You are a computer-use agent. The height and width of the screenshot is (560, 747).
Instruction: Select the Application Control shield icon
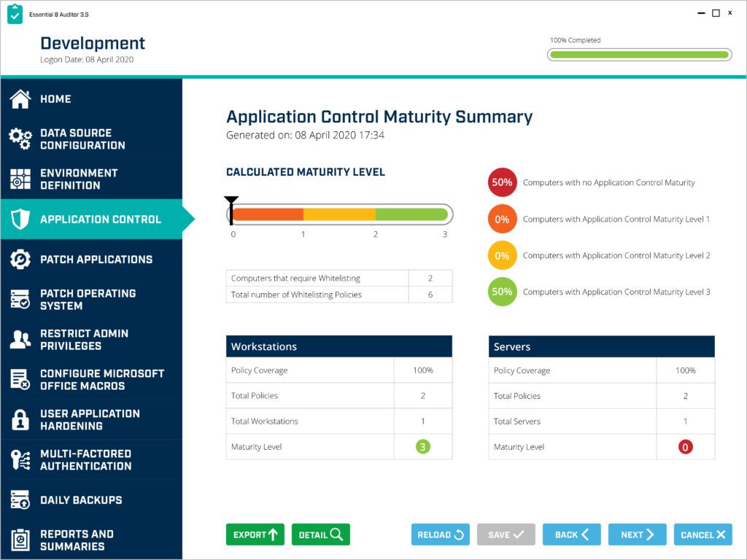point(22,219)
